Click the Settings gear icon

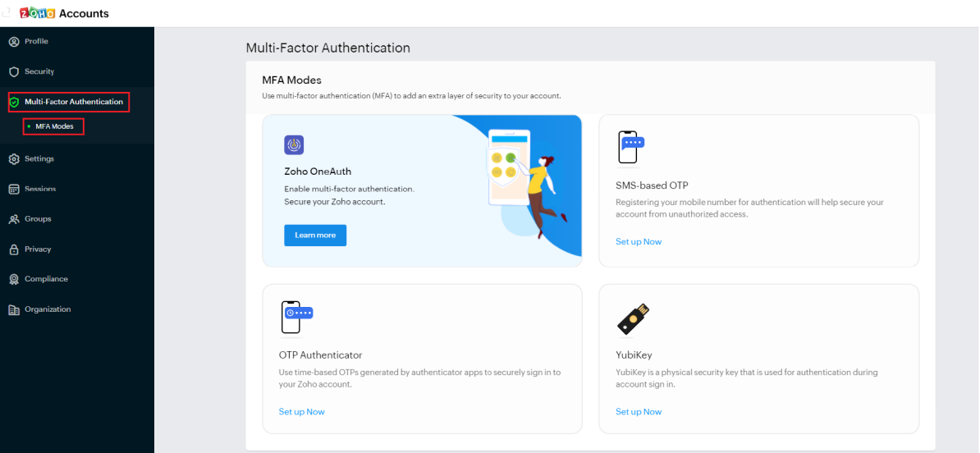pyautogui.click(x=14, y=159)
